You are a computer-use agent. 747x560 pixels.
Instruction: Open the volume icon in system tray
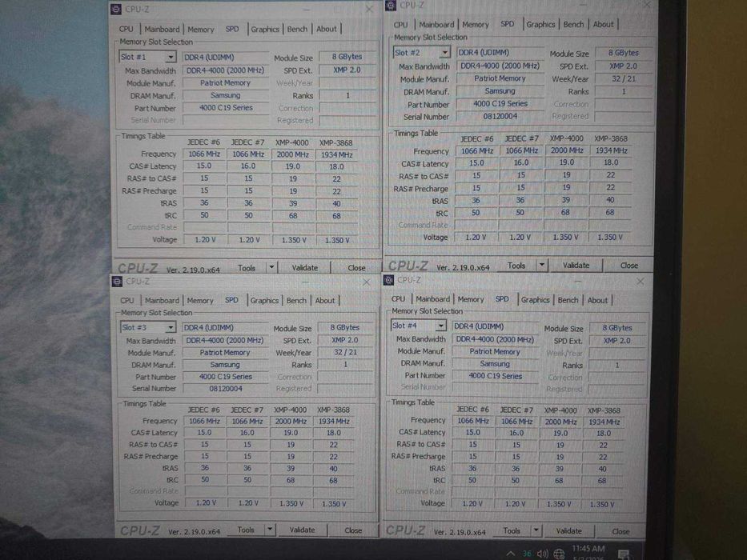coord(542,554)
